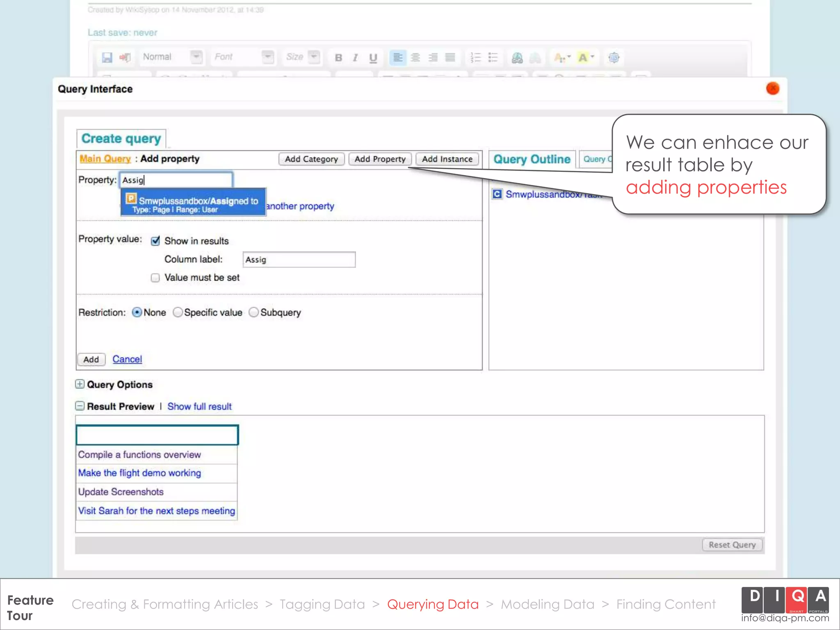This screenshot has height=630, width=840.
Task: Click the show blocks icon beside Save
Action: (125, 57)
